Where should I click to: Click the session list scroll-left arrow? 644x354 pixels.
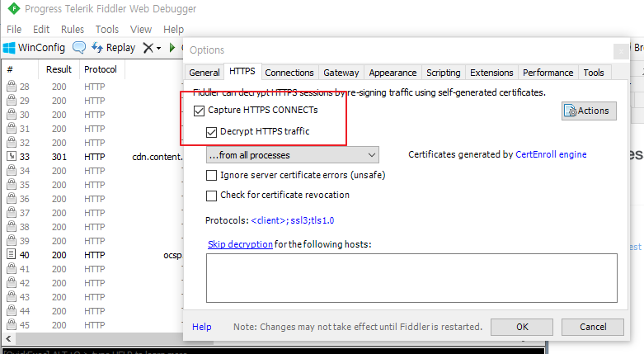[x=8, y=339]
